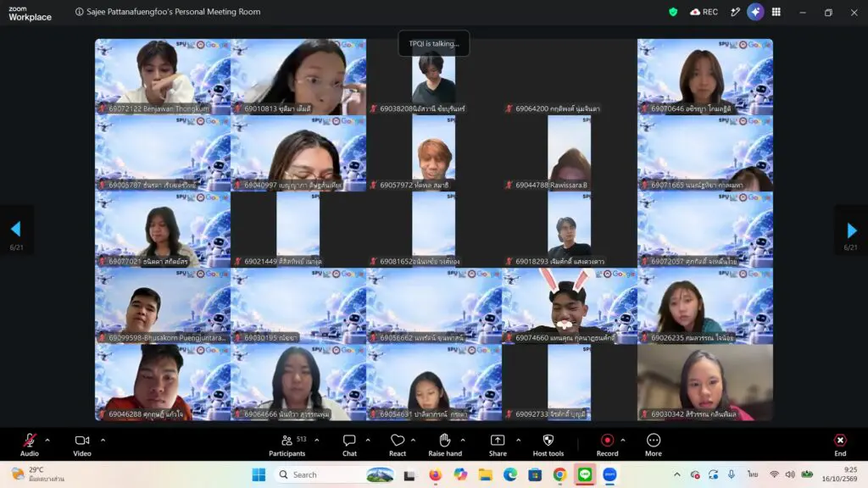Screen dimensions: 868x488
Task: Click the cloud REC recording indicator
Action: 704,12
